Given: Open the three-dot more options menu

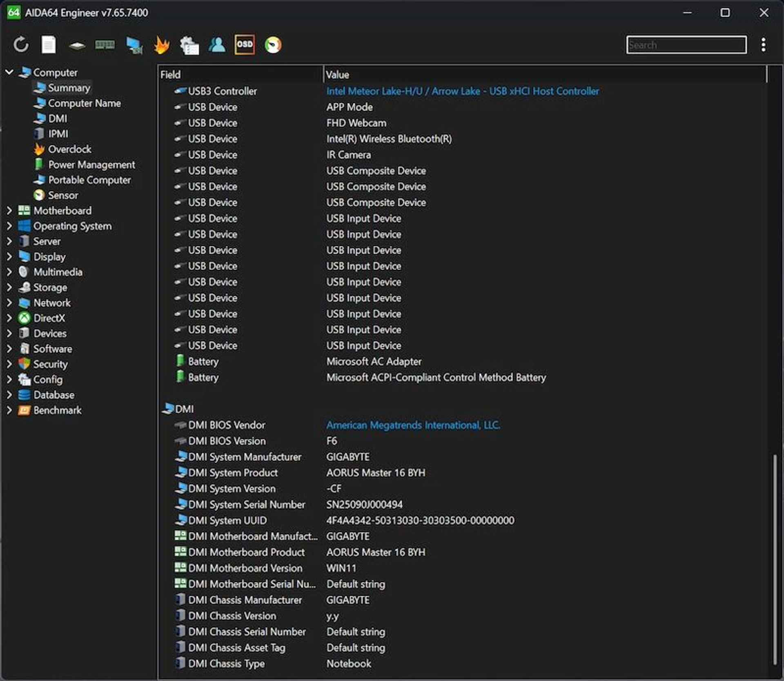Looking at the screenshot, I should [763, 45].
